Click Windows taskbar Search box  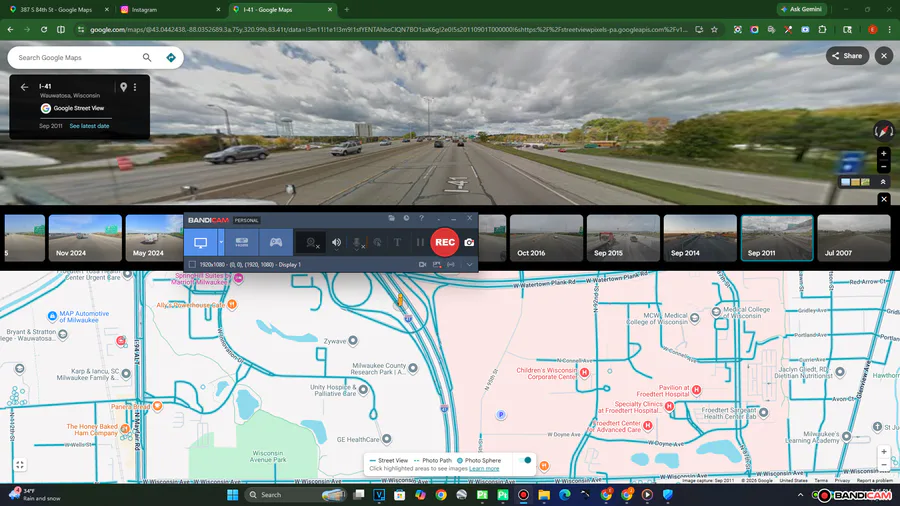(x=296, y=495)
